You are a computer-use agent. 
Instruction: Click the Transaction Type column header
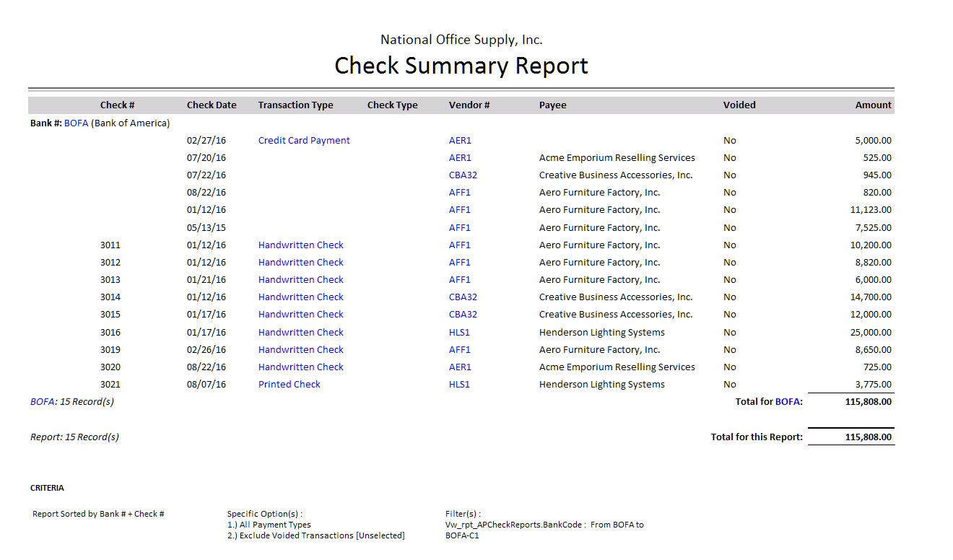tap(295, 105)
